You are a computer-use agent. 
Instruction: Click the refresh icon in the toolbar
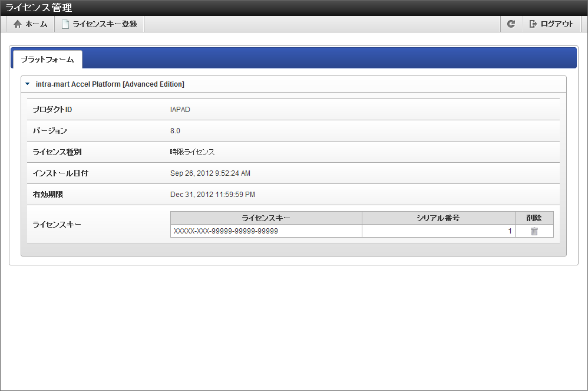coord(511,24)
